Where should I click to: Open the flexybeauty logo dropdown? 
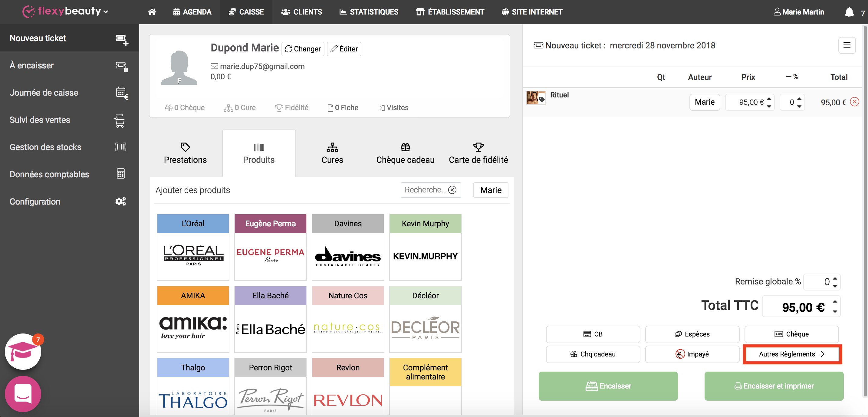pos(65,11)
